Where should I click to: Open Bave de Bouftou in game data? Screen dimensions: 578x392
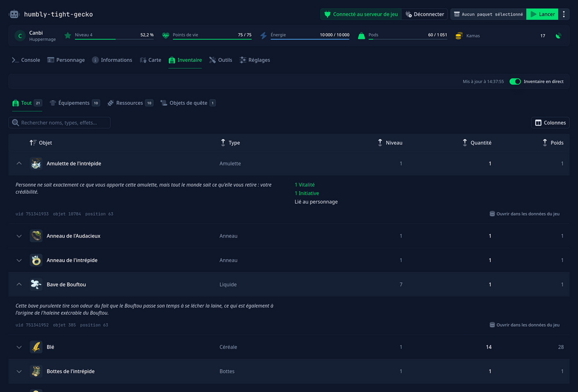[x=524, y=325]
